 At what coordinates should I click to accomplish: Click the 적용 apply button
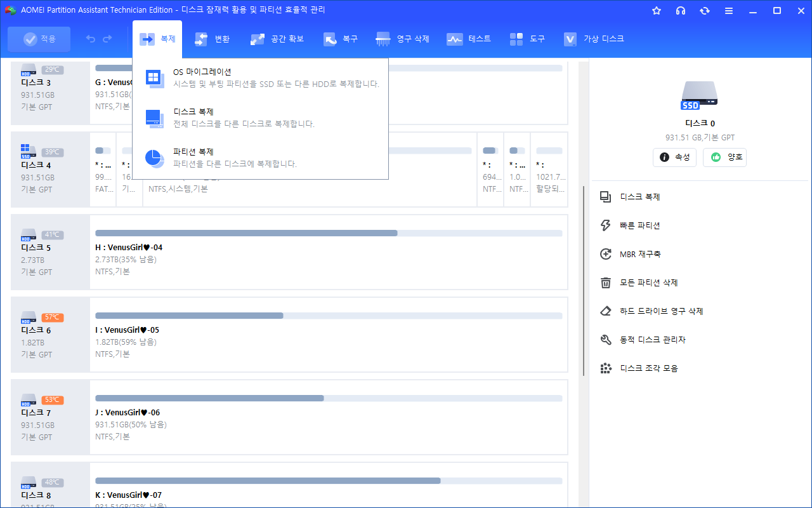point(39,39)
